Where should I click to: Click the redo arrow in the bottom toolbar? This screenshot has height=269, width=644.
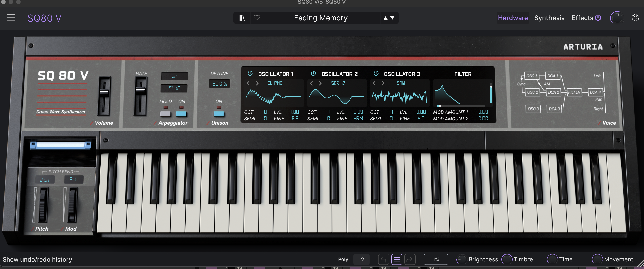(x=410, y=259)
